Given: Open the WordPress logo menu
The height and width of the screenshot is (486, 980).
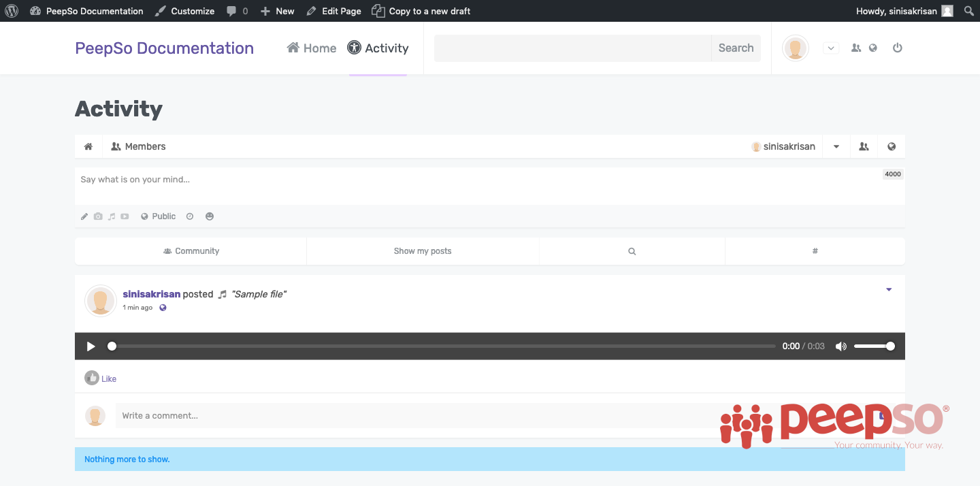Looking at the screenshot, I should pyautogui.click(x=12, y=11).
